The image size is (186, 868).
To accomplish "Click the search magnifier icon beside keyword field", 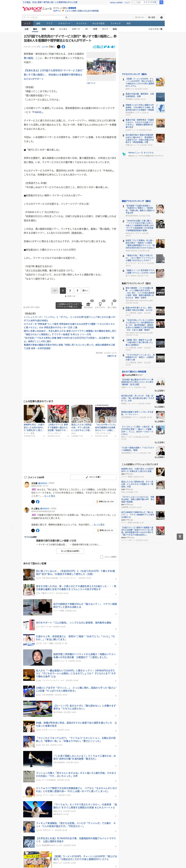I will [66, 18].
